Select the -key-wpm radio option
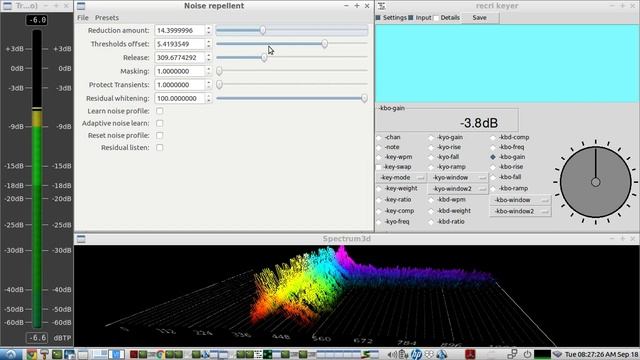This screenshot has width=640, height=360. [378, 157]
